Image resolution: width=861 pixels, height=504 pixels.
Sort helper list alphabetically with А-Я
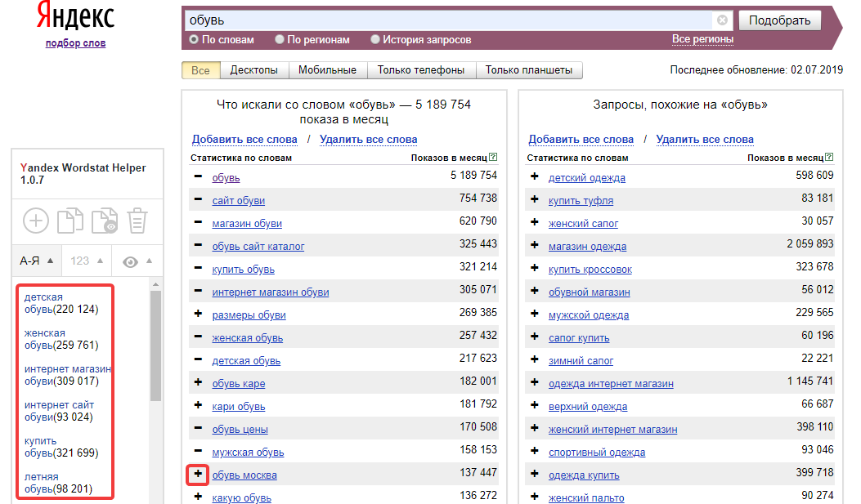[x=36, y=261]
